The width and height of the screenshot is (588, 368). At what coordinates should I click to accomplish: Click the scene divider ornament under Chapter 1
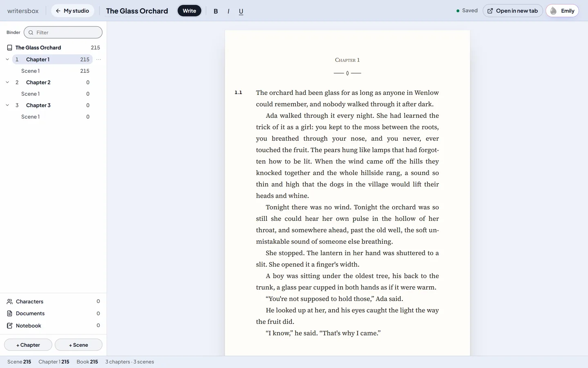click(x=347, y=73)
